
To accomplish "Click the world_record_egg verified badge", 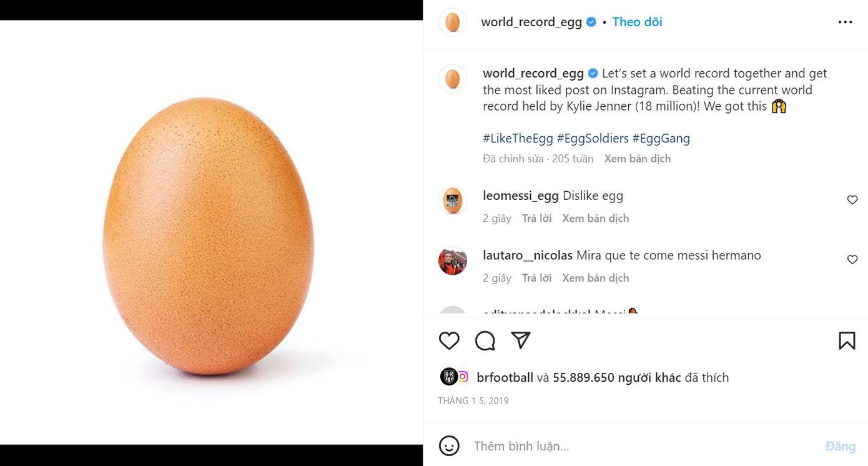I will [x=591, y=21].
